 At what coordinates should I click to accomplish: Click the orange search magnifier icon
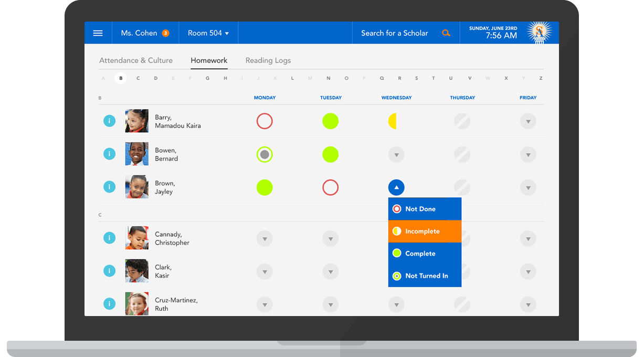tap(446, 33)
